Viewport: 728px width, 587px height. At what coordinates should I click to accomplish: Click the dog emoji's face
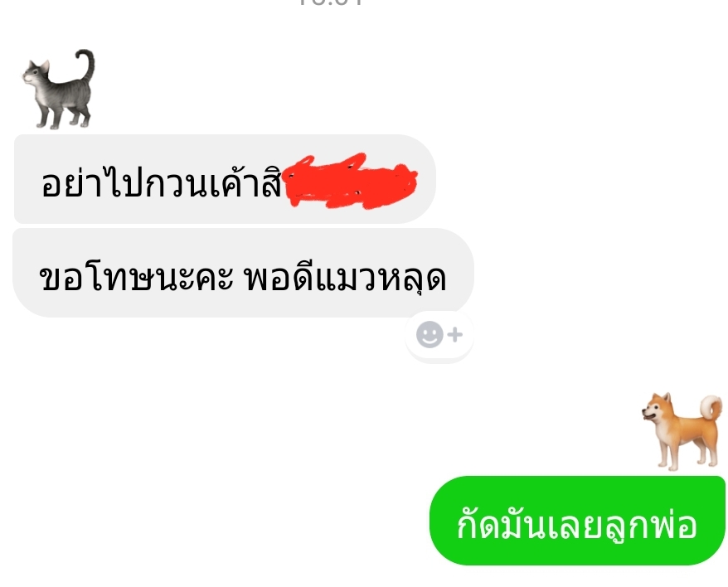pyautogui.click(x=656, y=408)
